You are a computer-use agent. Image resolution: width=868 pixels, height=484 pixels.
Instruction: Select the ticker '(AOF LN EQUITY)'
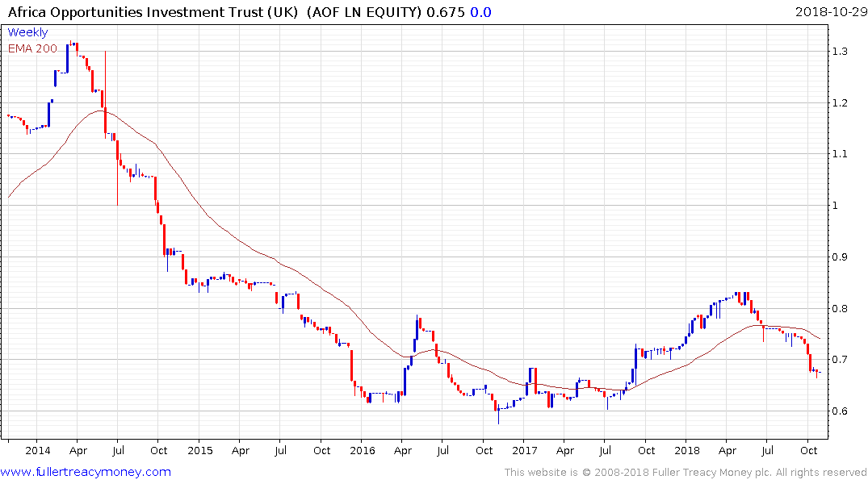coord(364,12)
